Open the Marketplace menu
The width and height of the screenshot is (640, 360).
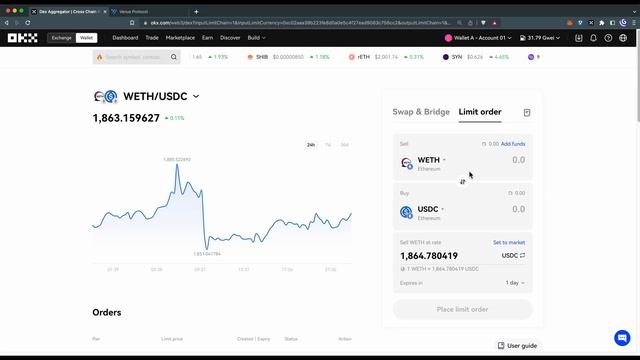[x=180, y=38]
